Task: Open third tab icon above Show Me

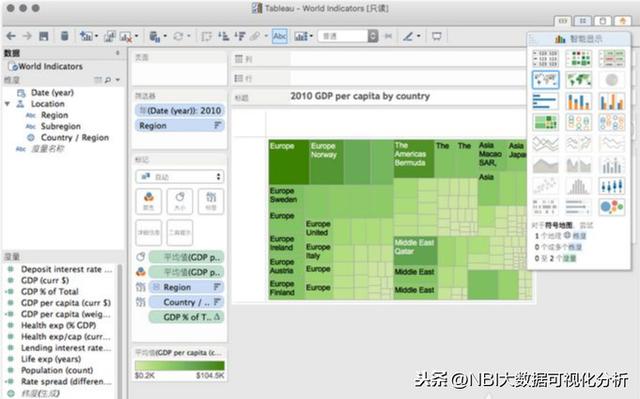Action: 602,21
